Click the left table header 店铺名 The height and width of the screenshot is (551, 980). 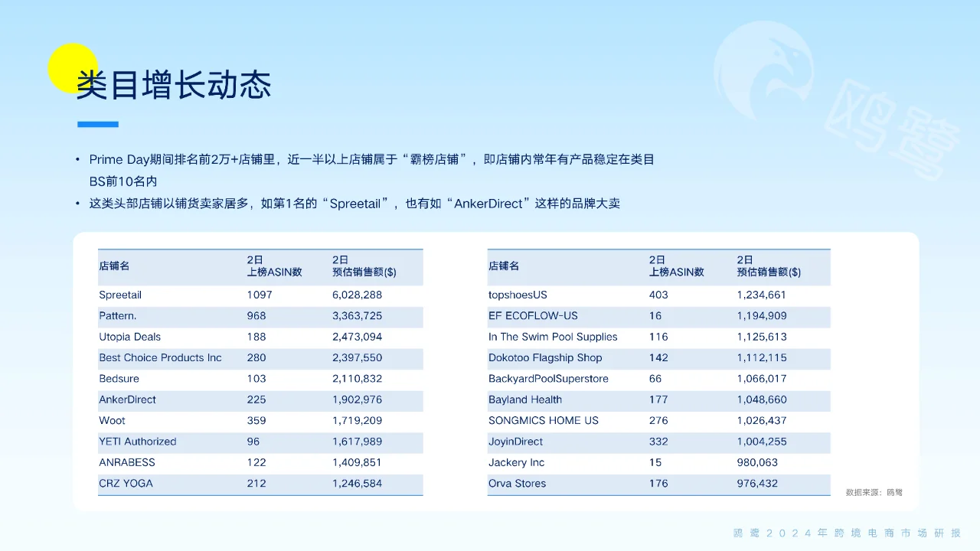click(x=114, y=266)
